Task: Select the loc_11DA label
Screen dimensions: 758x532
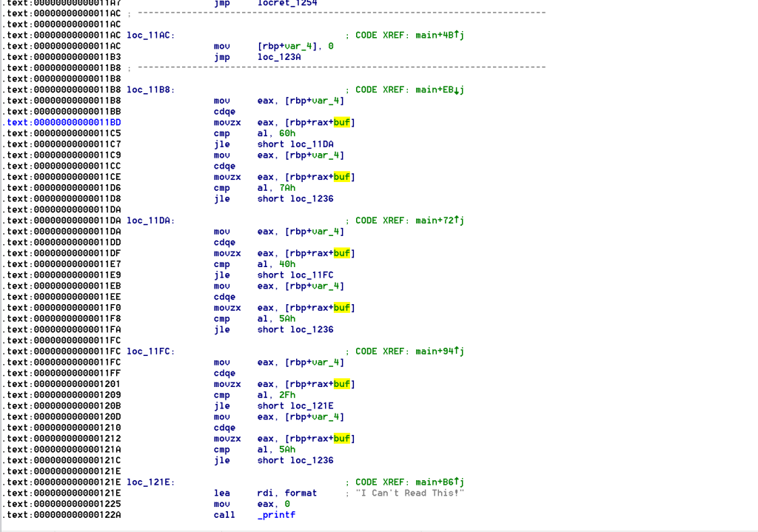Action: click(147, 220)
